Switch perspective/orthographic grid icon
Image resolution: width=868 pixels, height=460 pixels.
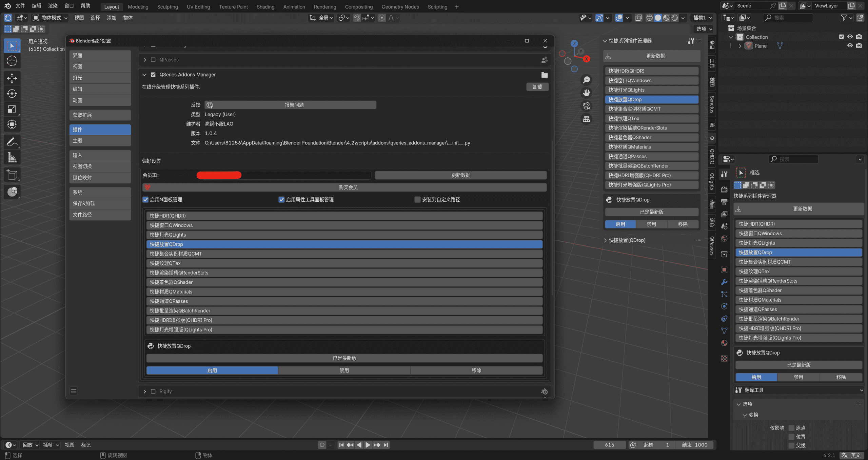(586, 119)
